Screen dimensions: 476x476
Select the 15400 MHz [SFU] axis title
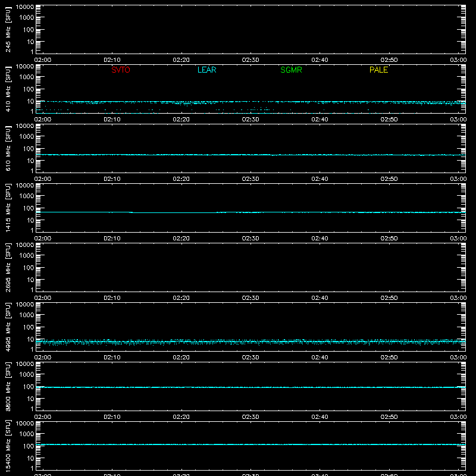coord(8,446)
